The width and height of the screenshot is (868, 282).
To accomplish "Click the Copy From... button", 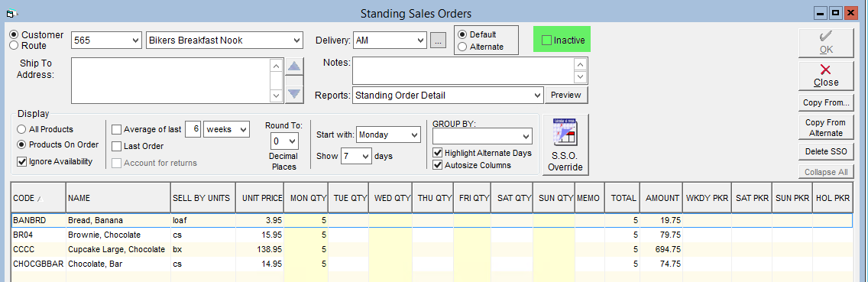I will pos(825,102).
